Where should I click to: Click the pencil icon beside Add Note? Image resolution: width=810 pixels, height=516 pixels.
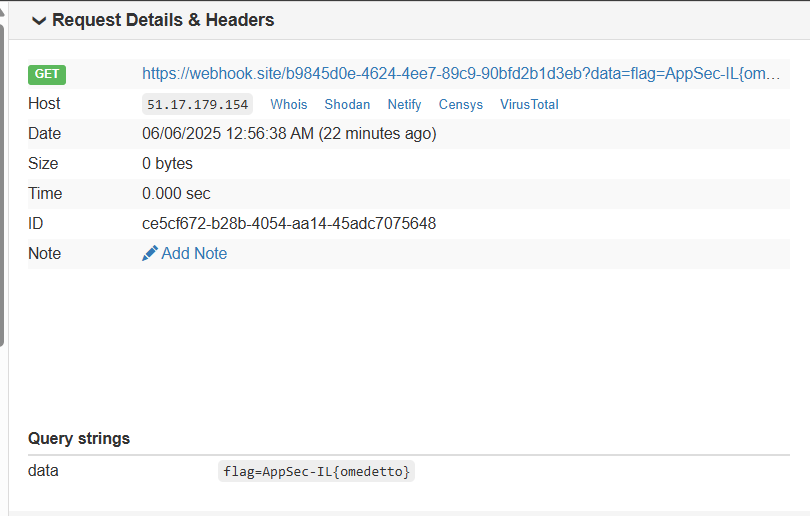(x=150, y=254)
